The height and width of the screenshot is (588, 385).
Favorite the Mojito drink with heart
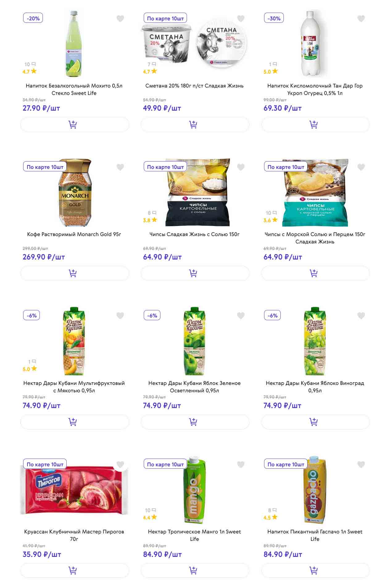click(120, 19)
